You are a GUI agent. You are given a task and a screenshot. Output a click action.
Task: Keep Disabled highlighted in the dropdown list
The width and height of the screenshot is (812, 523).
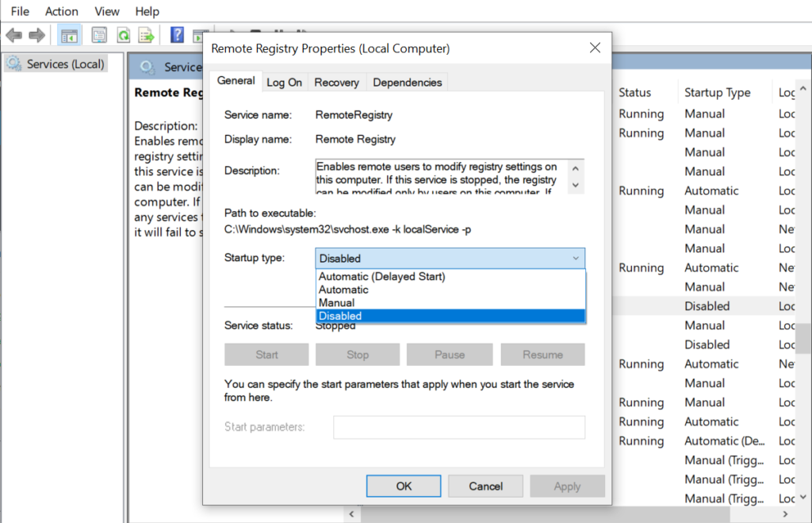341,316
